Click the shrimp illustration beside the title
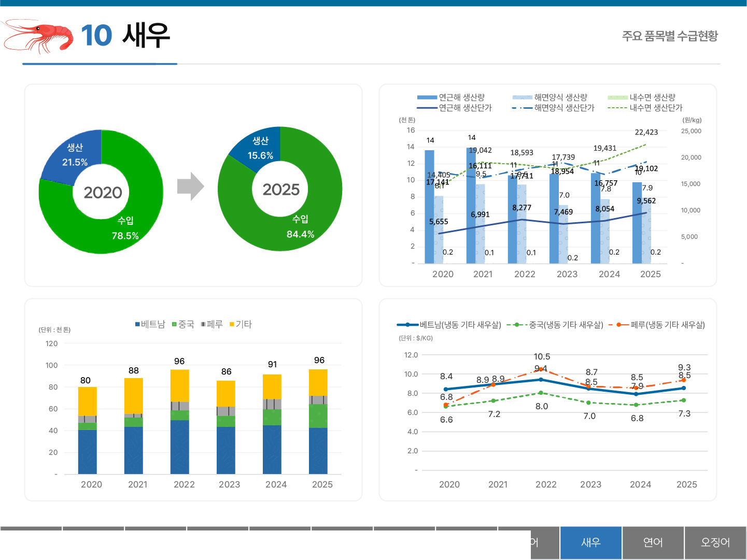 tap(38, 36)
